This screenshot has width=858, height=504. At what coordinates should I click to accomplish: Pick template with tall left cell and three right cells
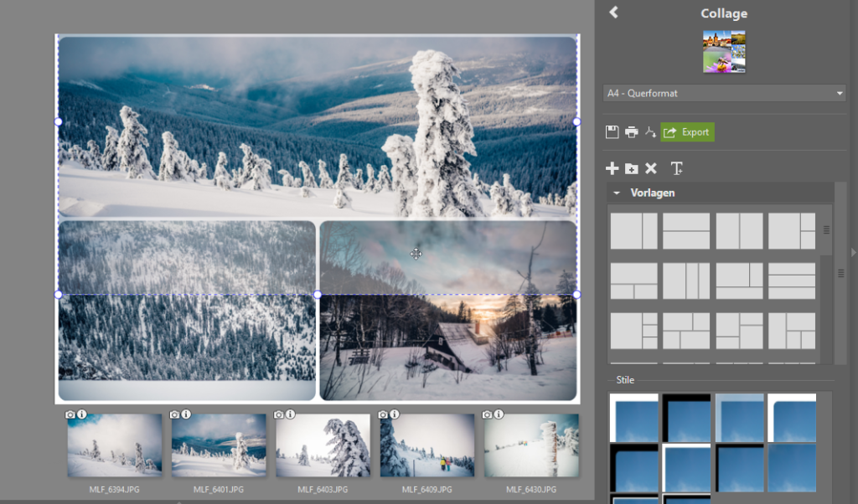point(792,331)
